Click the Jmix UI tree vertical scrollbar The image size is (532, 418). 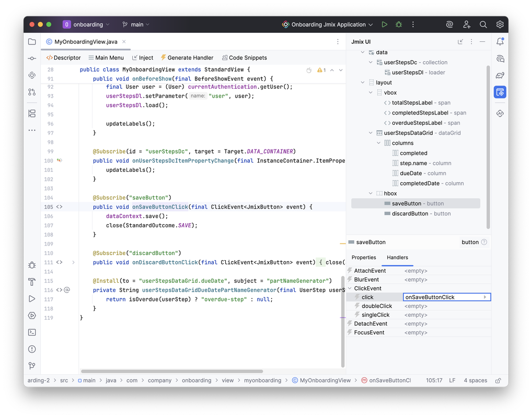[488, 147]
